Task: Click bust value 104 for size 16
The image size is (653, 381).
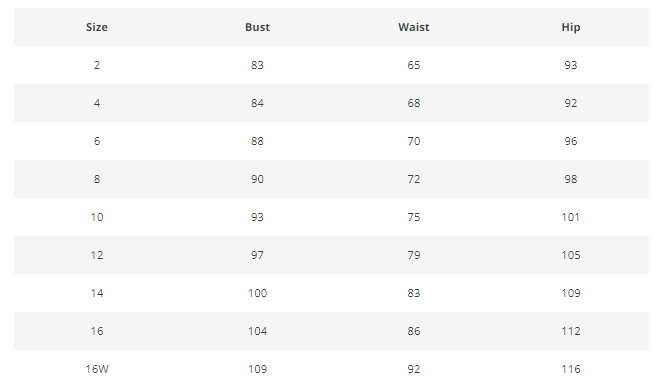Action: (x=257, y=331)
